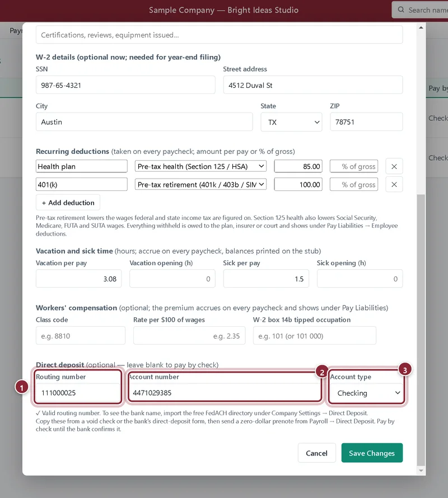
Task: Click W-2 box 14b tipped occupation field
Action: pos(315,335)
